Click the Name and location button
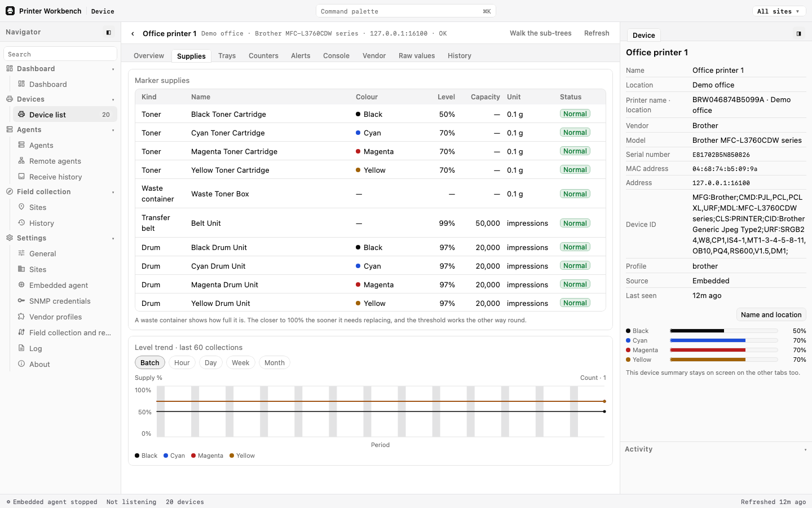Screen dimensions: 812x508 771,315
